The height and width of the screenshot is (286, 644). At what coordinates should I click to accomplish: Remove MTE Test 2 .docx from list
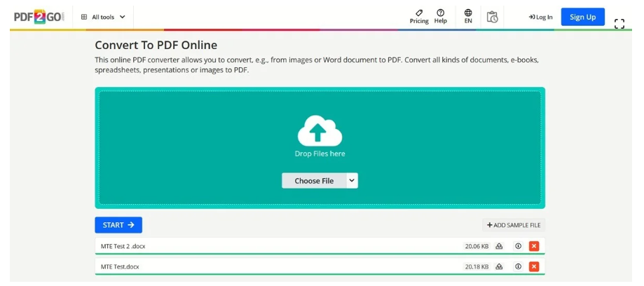tap(534, 246)
